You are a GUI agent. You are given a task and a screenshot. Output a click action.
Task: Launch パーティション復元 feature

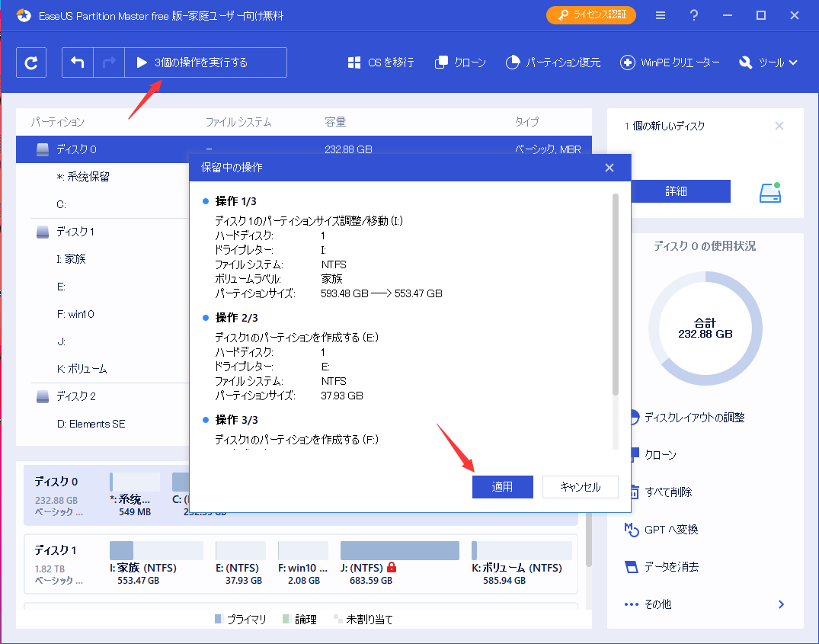pos(553,62)
